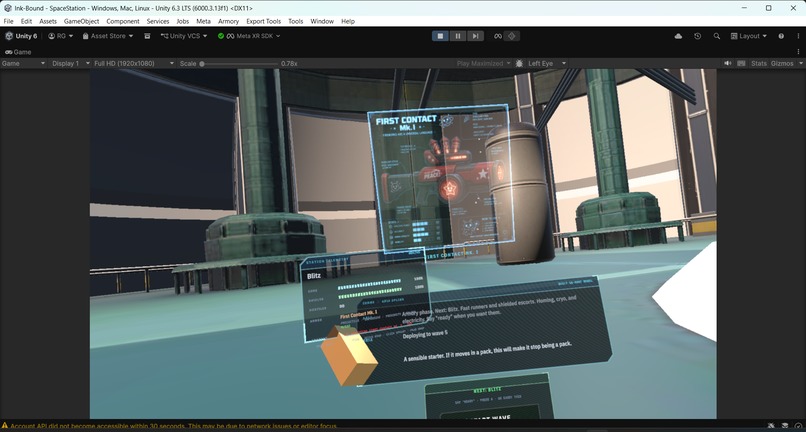Open the RG account dropdown

[61, 36]
